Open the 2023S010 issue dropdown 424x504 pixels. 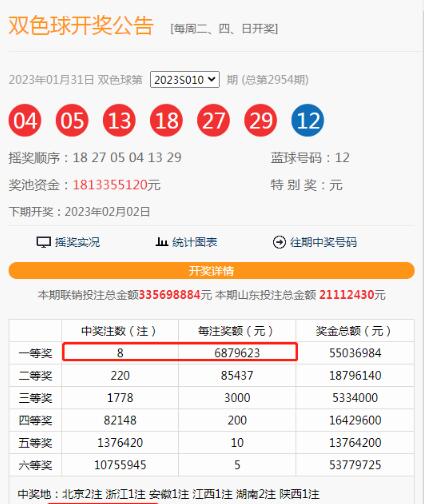185,80
